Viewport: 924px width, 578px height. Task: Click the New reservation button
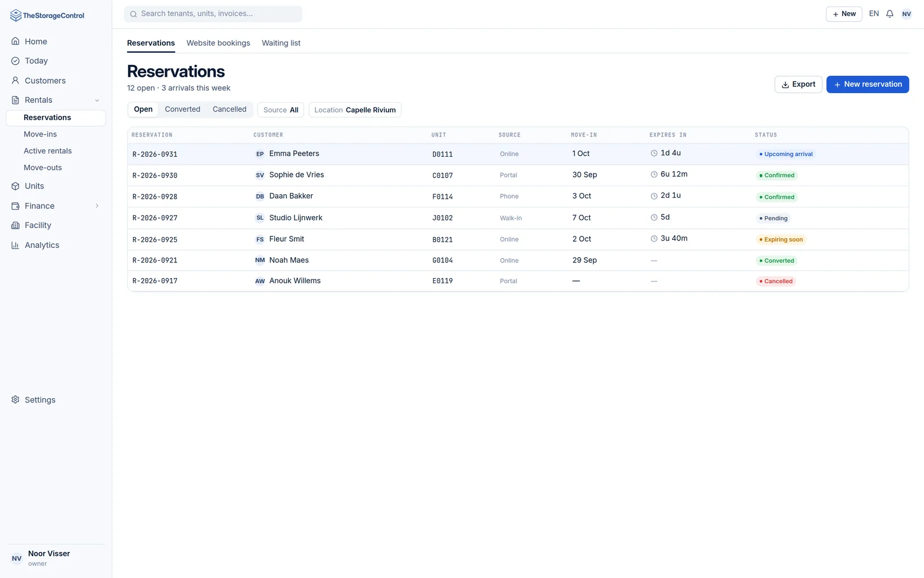click(867, 84)
